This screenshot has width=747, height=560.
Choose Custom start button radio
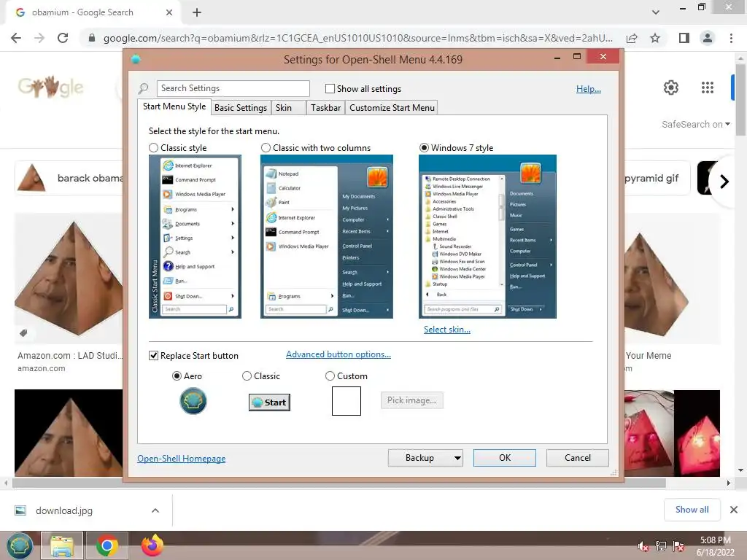click(x=330, y=376)
